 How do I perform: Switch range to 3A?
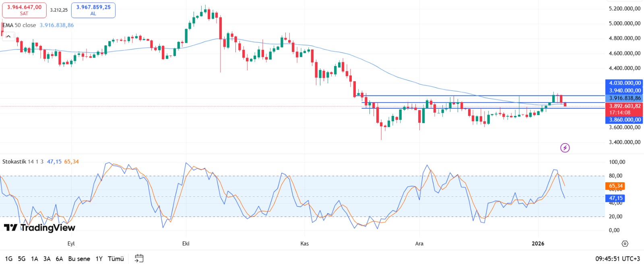47,259
